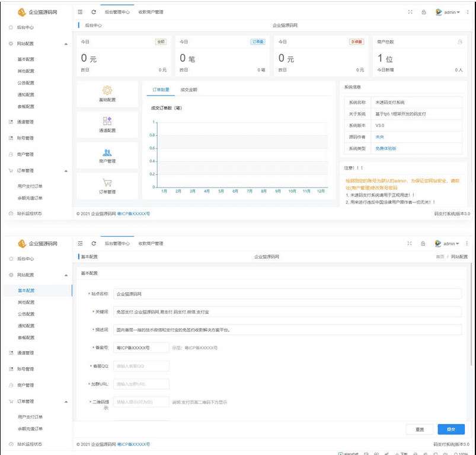Click the refresh icon above the 基本配置 form
The height and width of the screenshot is (455, 476).
(94, 243)
